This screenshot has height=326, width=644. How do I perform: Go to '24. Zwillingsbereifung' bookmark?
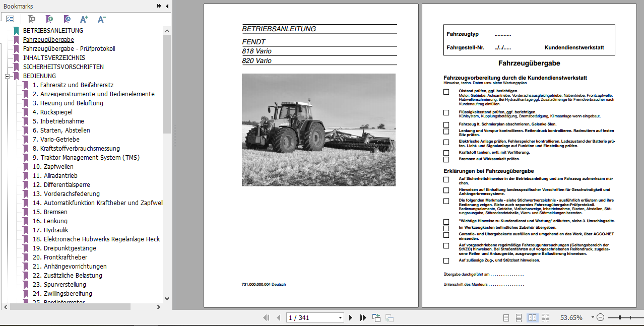(x=62, y=293)
